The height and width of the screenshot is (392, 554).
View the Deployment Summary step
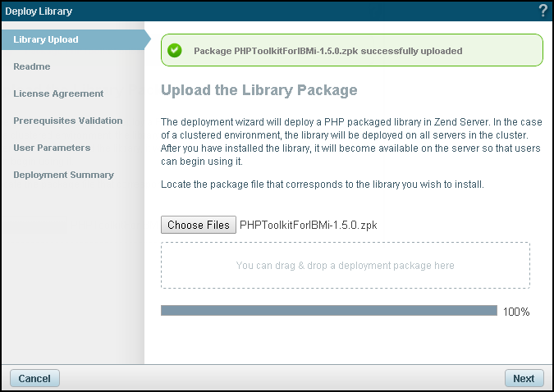pyautogui.click(x=63, y=175)
